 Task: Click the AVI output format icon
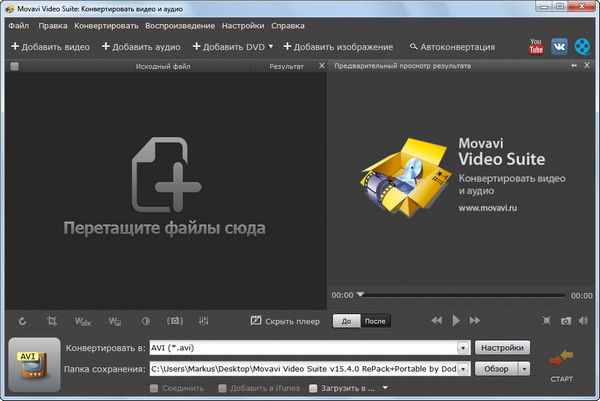click(34, 365)
